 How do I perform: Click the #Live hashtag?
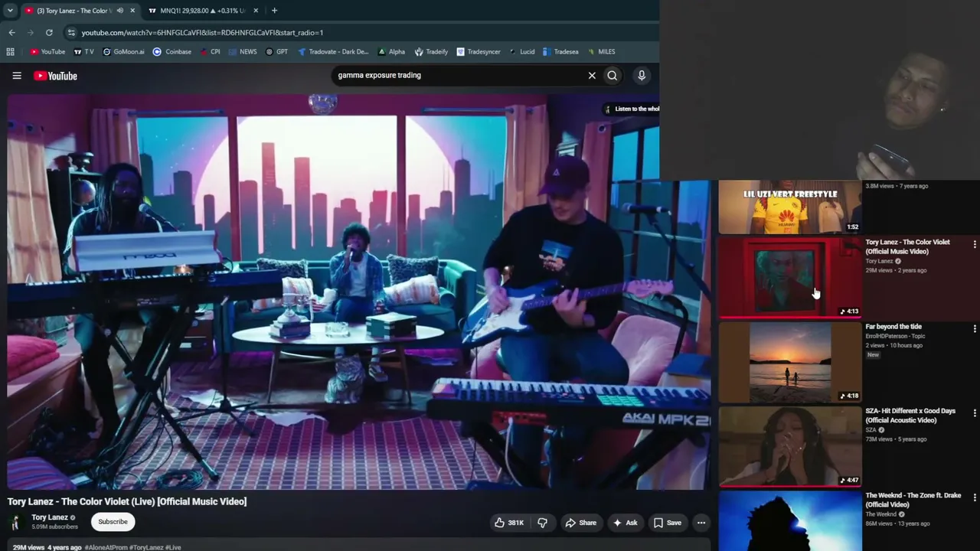tap(173, 547)
